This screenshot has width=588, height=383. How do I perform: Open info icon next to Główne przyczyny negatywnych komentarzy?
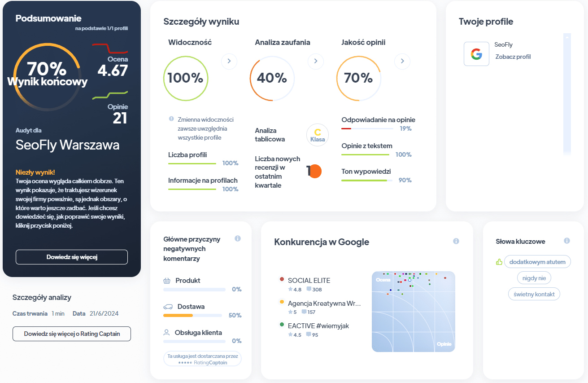tap(238, 238)
